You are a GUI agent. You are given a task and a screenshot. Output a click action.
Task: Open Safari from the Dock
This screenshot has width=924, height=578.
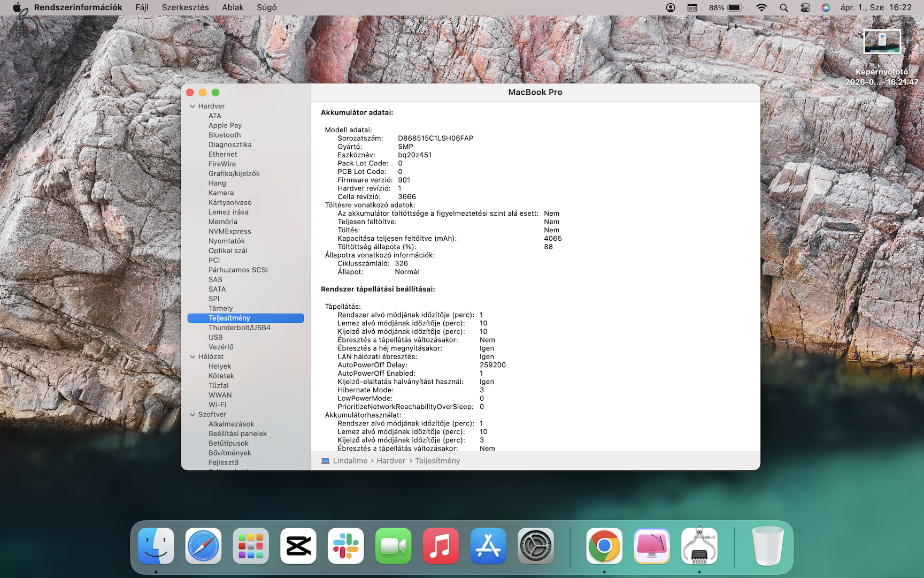click(x=204, y=546)
